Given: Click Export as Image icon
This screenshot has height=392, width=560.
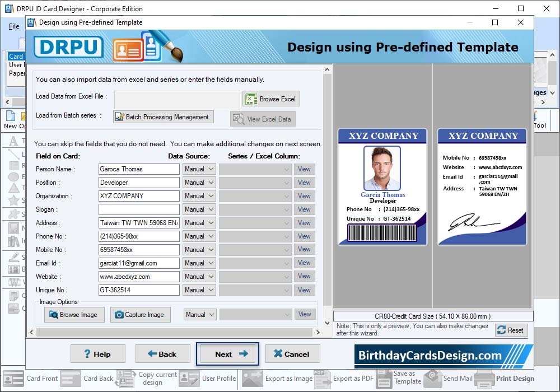Looking at the screenshot, I should click(252, 379).
